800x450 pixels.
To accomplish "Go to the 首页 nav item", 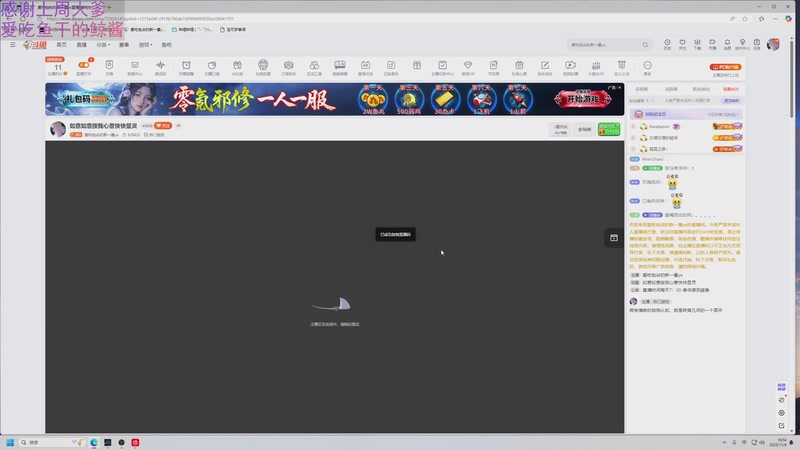I will click(x=61, y=45).
